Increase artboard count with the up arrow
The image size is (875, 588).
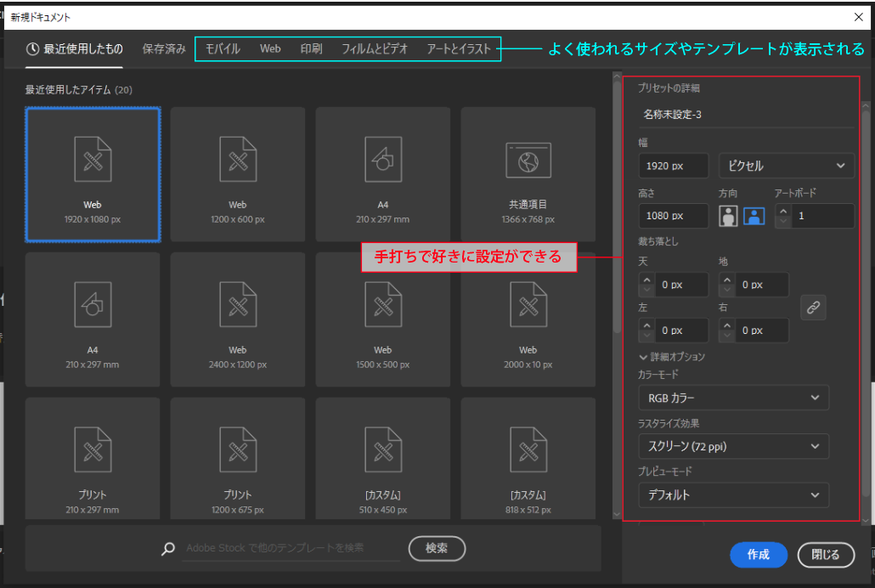point(782,211)
